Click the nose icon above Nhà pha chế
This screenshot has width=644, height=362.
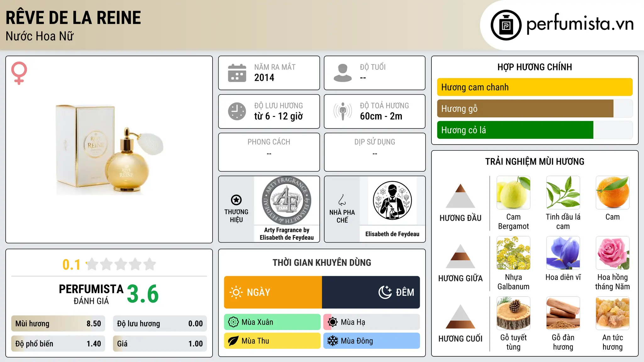point(342,200)
